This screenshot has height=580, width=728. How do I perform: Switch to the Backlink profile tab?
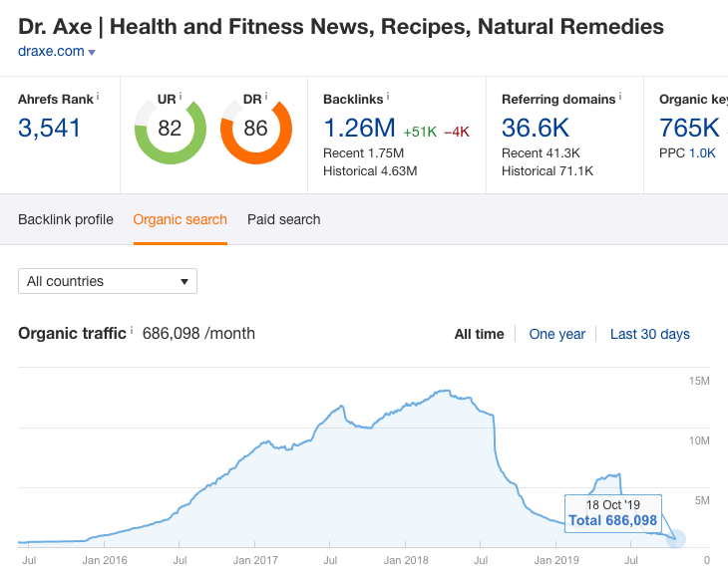click(66, 219)
